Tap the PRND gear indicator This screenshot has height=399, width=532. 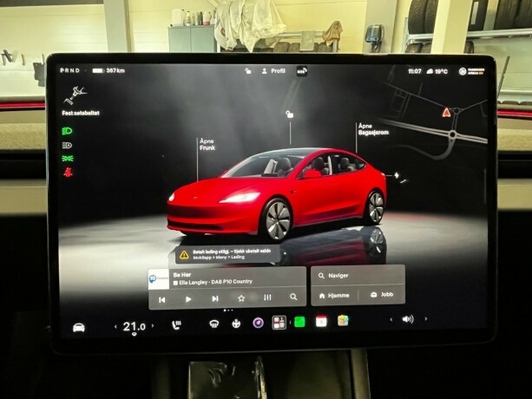(x=70, y=70)
